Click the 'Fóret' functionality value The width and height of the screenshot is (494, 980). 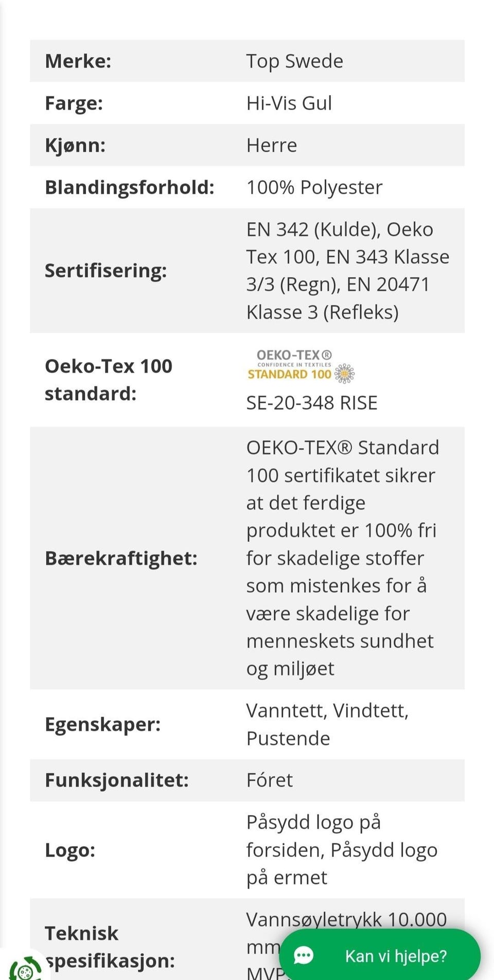270,780
